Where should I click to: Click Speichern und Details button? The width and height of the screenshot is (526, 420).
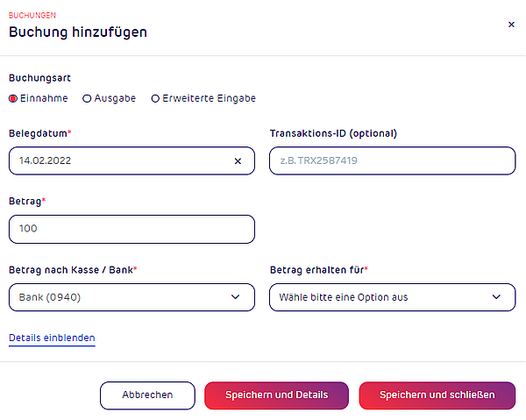pos(276,395)
